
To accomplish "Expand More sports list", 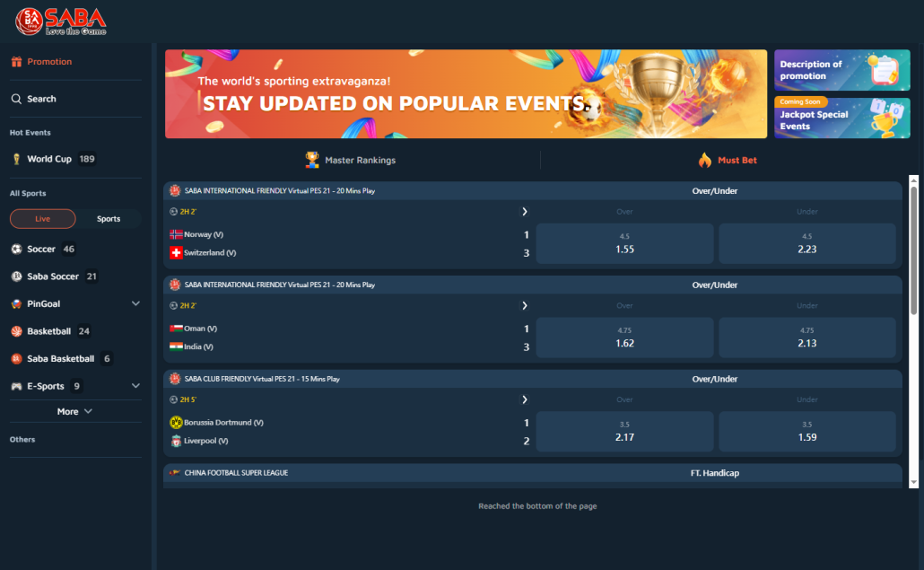I will (74, 411).
